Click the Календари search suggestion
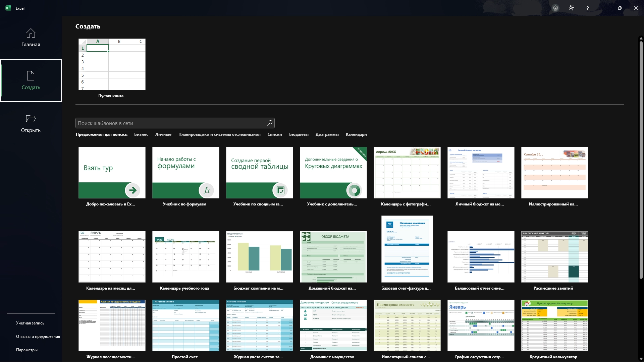 point(356,134)
